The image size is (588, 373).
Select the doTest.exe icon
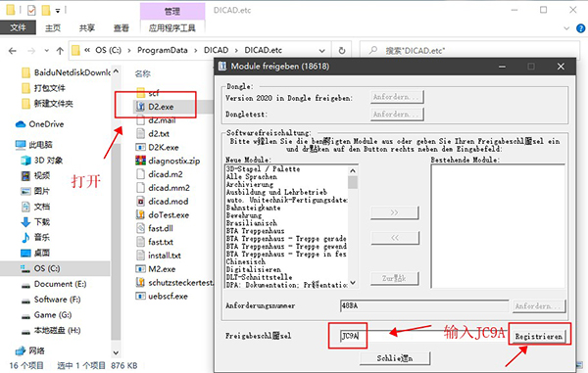[140, 214]
